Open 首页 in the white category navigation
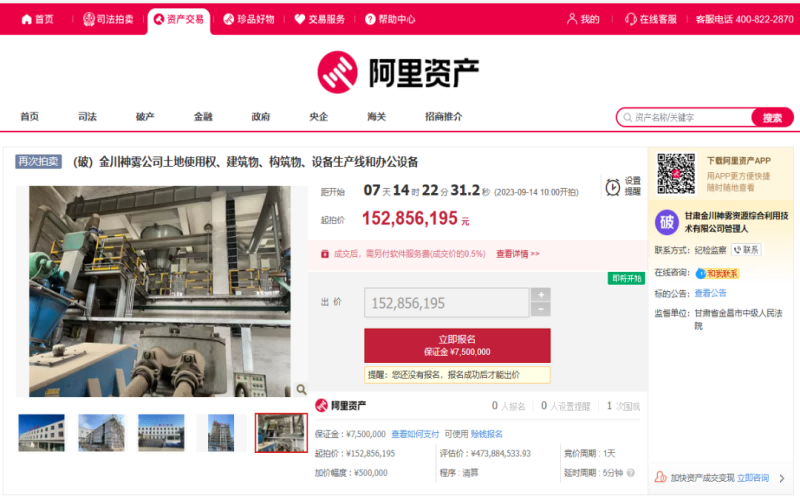The image size is (800, 500). 30,116
